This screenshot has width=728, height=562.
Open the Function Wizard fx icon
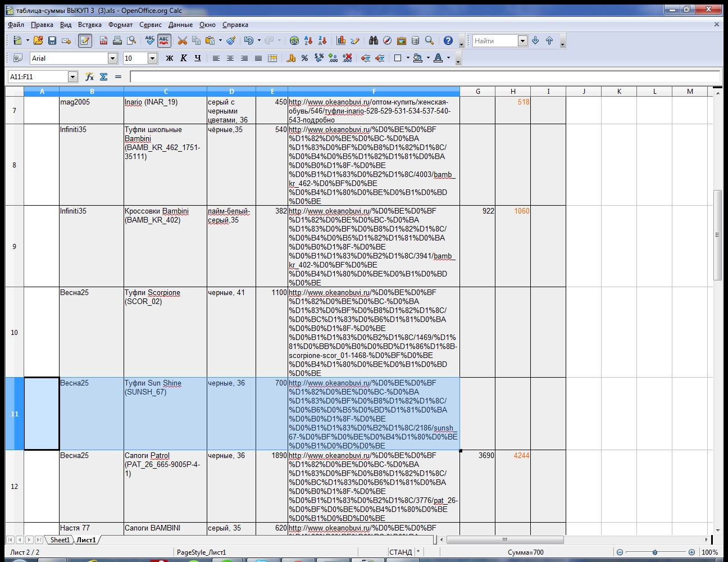tap(89, 76)
